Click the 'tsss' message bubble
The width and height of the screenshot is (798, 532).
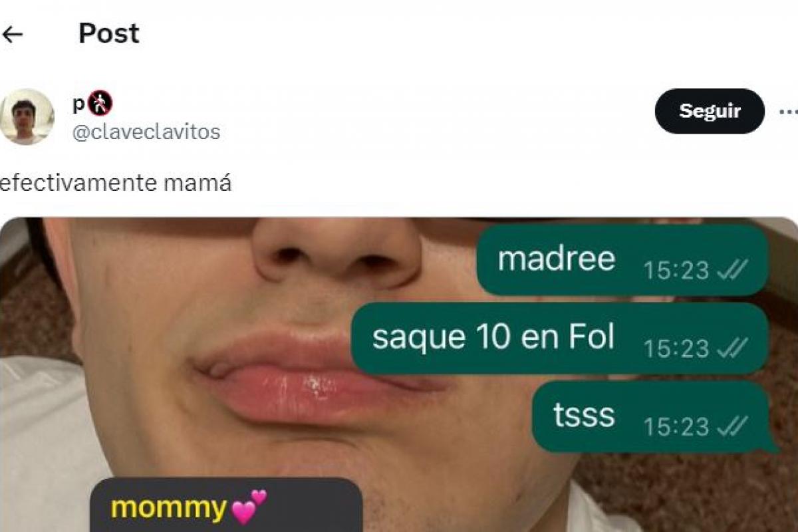pyautogui.click(x=654, y=416)
